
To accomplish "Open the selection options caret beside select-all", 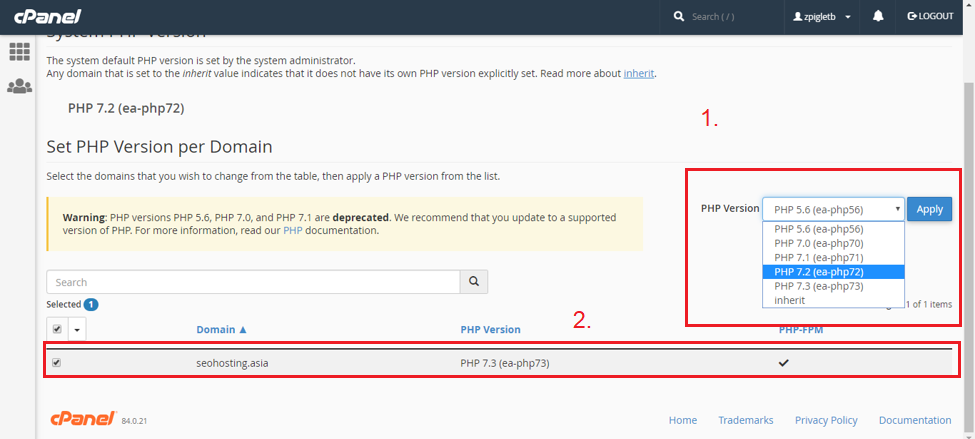I will 76,330.
